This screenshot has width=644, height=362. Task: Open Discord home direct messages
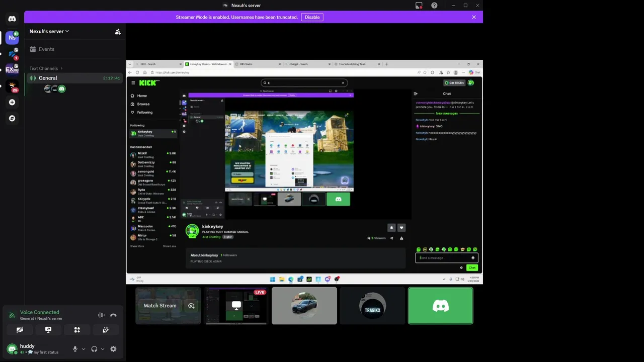(12, 19)
